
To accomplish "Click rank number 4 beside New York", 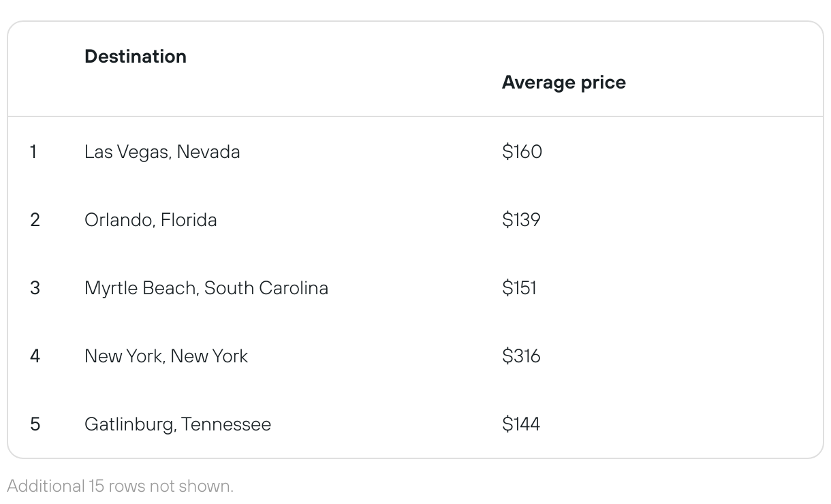I will [35, 356].
